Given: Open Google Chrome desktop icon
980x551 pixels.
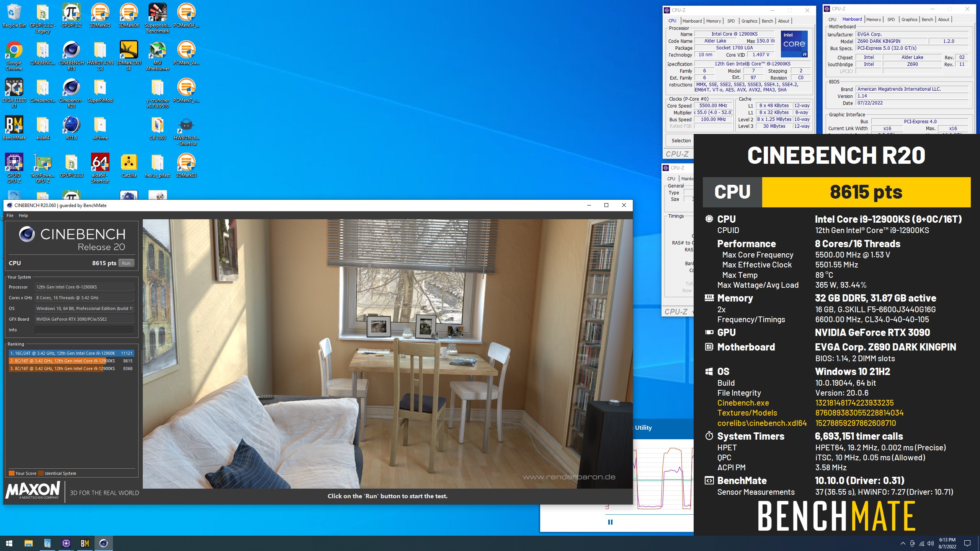Looking at the screenshot, I should [14, 56].
